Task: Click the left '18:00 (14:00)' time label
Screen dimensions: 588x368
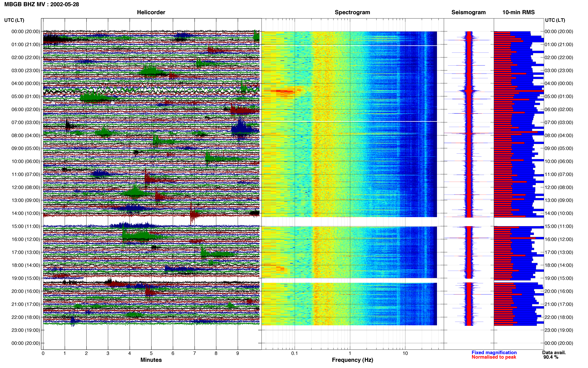Action: pyautogui.click(x=26, y=265)
